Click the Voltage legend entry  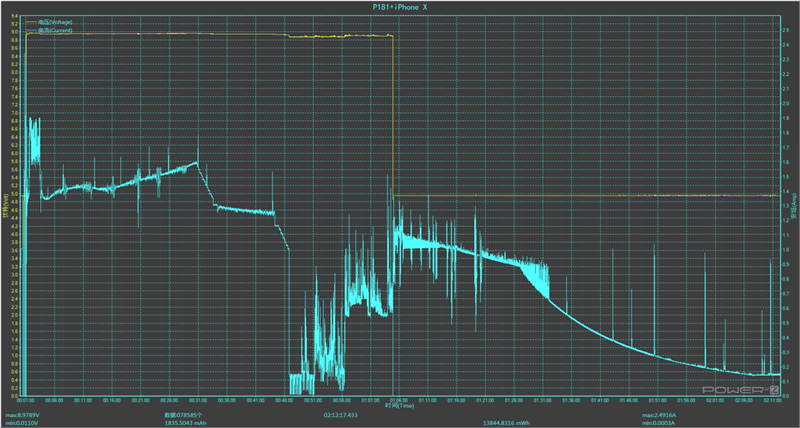49,22
